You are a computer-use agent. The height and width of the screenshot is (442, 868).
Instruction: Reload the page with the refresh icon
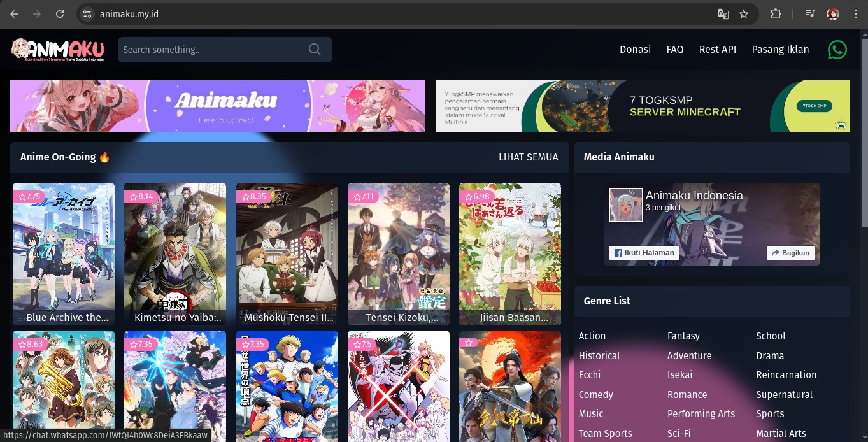coord(60,14)
